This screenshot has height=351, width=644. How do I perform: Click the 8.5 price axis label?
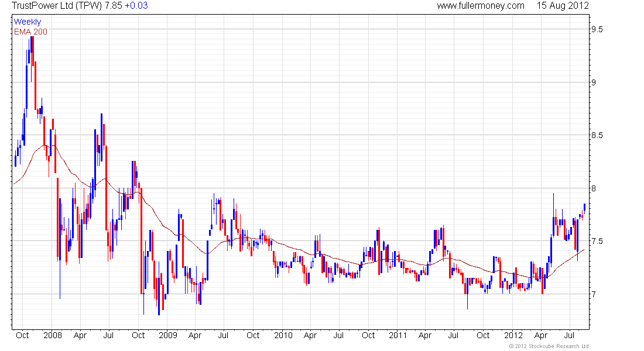point(597,136)
